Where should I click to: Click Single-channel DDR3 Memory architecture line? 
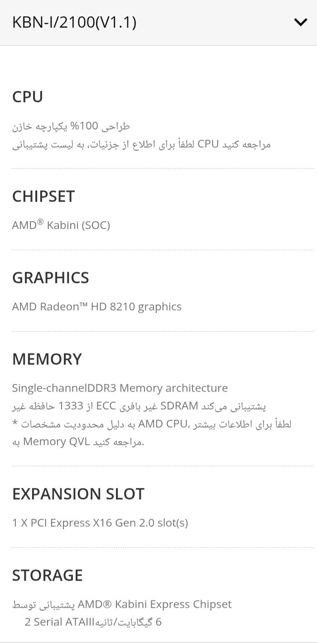120,388
